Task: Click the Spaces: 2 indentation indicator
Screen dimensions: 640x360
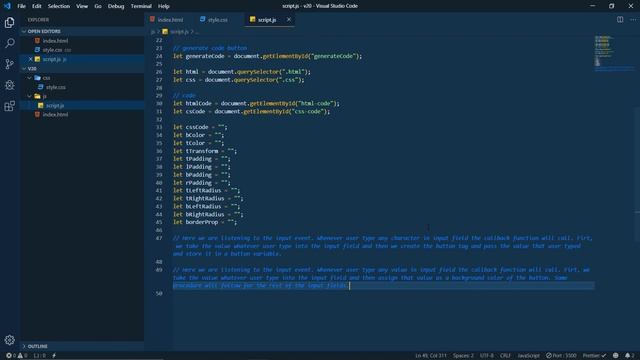Action: pyautogui.click(x=463, y=356)
